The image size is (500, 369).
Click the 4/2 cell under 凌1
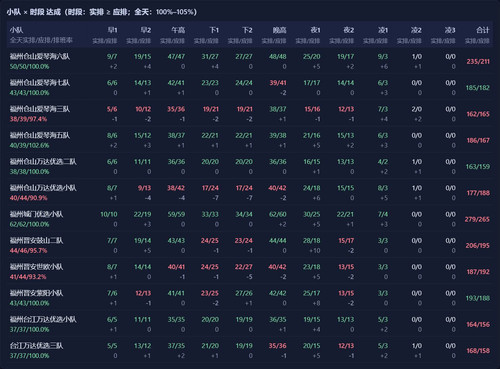click(x=383, y=162)
